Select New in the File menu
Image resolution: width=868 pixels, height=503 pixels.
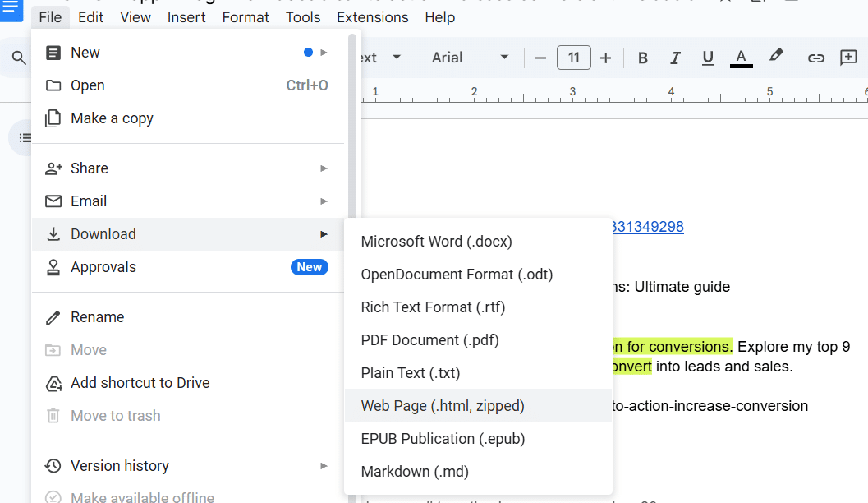pyautogui.click(x=188, y=53)
